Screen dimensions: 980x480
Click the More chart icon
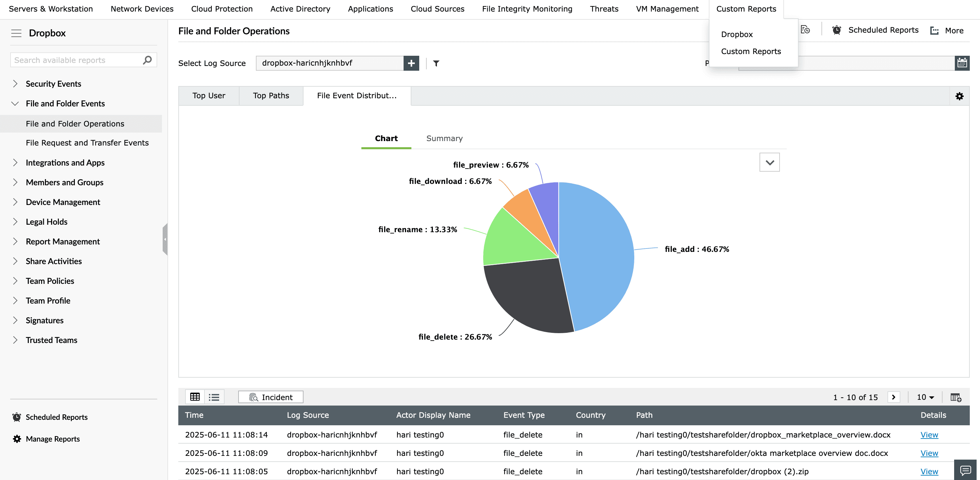pos(934,30)
